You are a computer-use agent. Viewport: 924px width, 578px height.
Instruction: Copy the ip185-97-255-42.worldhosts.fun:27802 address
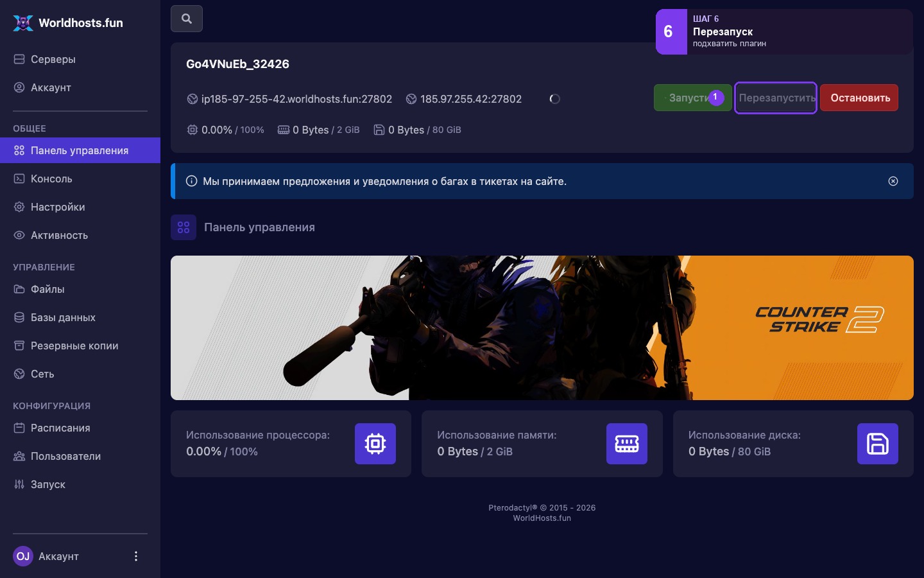coord(296,99)
